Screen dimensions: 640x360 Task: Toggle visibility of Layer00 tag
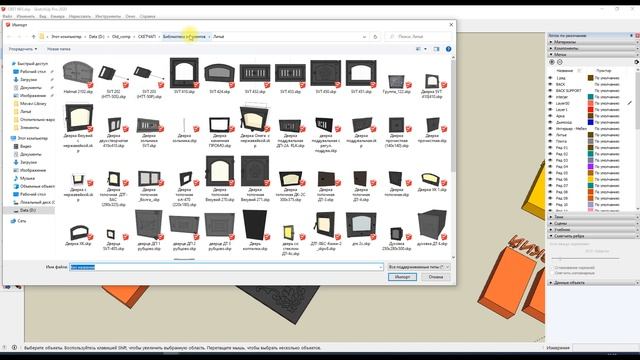click(550, 103)
